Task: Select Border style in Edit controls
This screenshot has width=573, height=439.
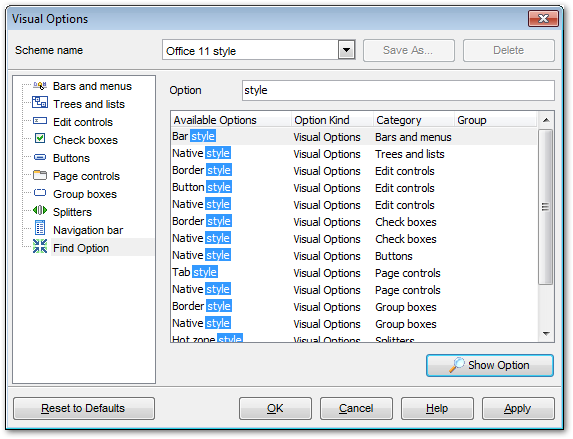Action: 354,171
